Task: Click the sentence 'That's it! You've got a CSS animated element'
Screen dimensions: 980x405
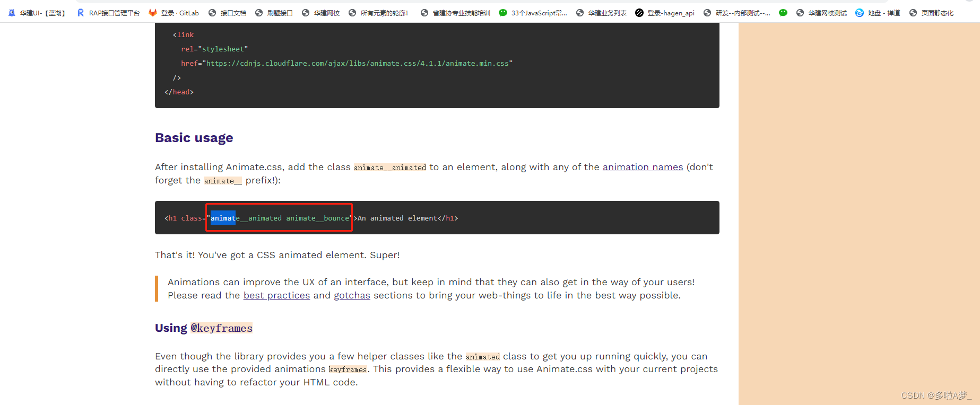Action: click(259, 255)
